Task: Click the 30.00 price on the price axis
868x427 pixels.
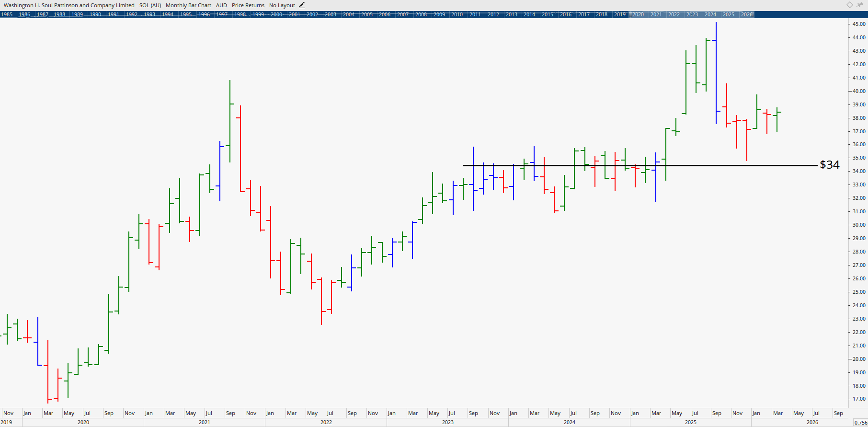Action: tap(858, 225)
